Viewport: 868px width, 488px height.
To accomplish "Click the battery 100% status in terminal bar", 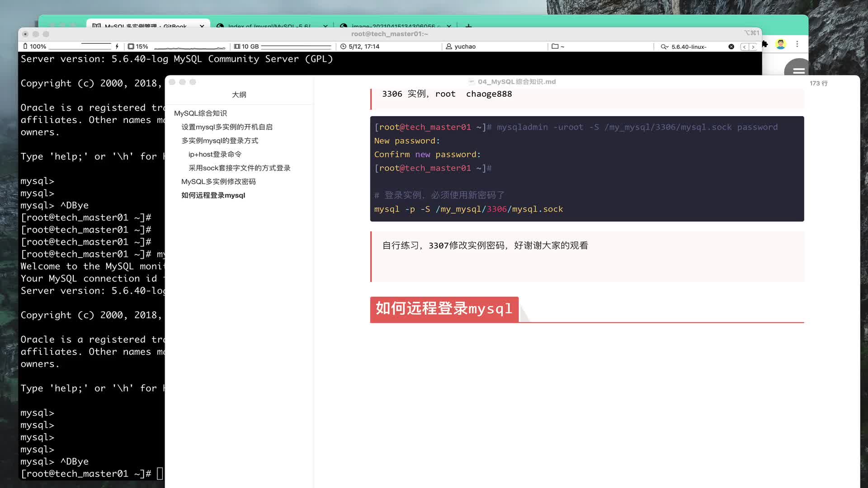I will (35, 47).
